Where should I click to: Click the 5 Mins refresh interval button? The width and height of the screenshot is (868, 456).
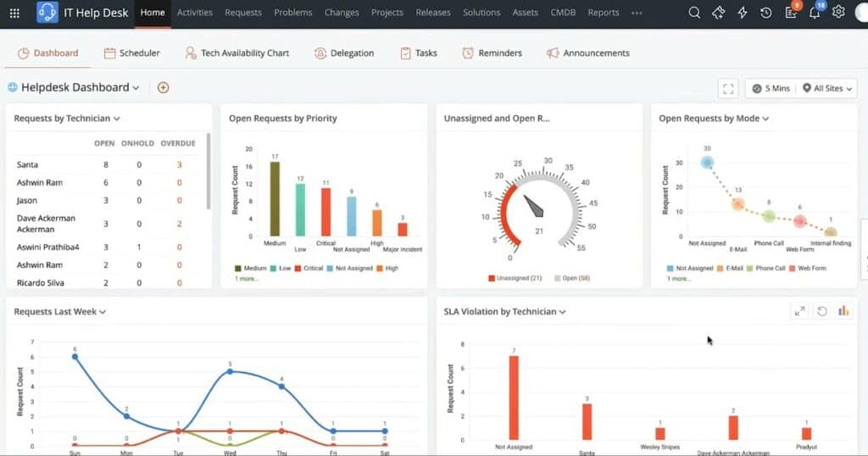(771, 88)
